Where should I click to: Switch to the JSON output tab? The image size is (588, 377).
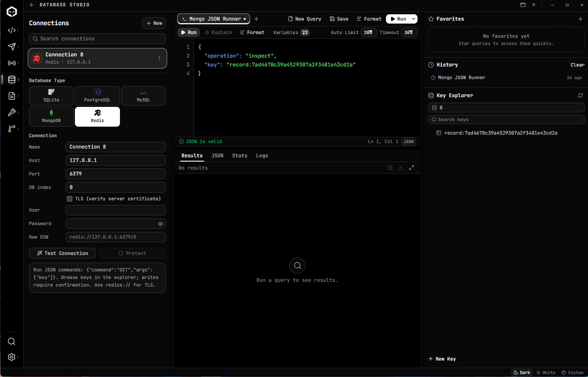coord(217,156)
